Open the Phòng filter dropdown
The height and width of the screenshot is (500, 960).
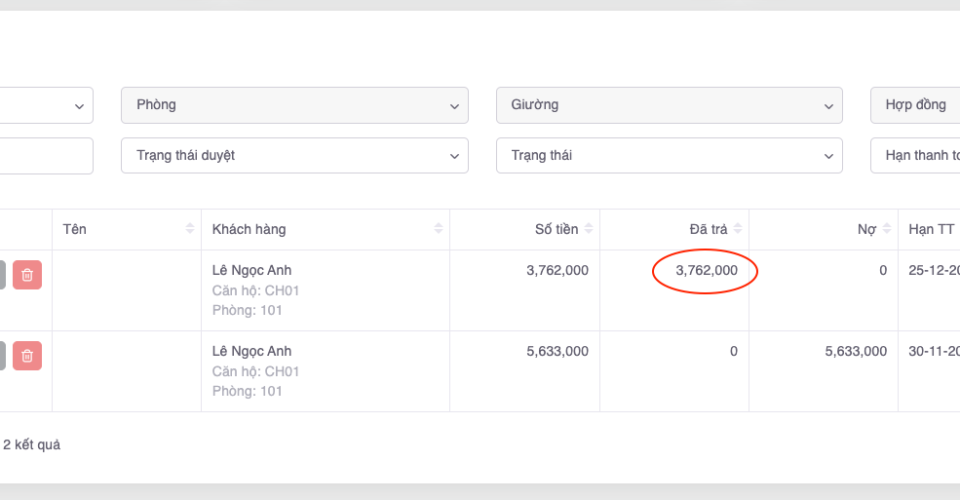point(294,105)
